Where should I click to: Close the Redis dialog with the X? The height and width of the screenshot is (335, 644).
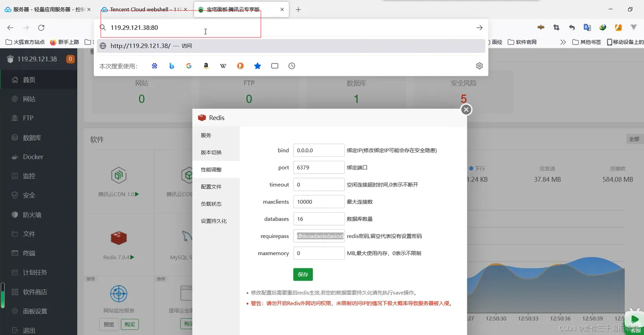(x=466, y=109)
